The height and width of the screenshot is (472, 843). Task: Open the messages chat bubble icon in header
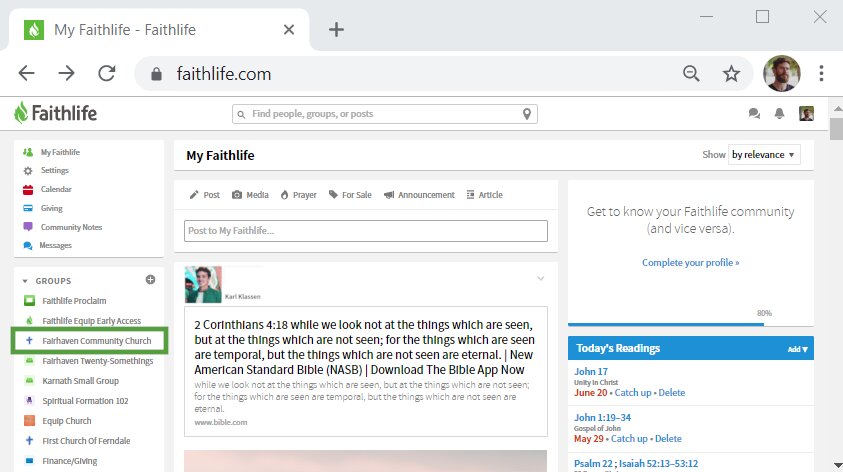pyautogui.click(x=754, y=113)
